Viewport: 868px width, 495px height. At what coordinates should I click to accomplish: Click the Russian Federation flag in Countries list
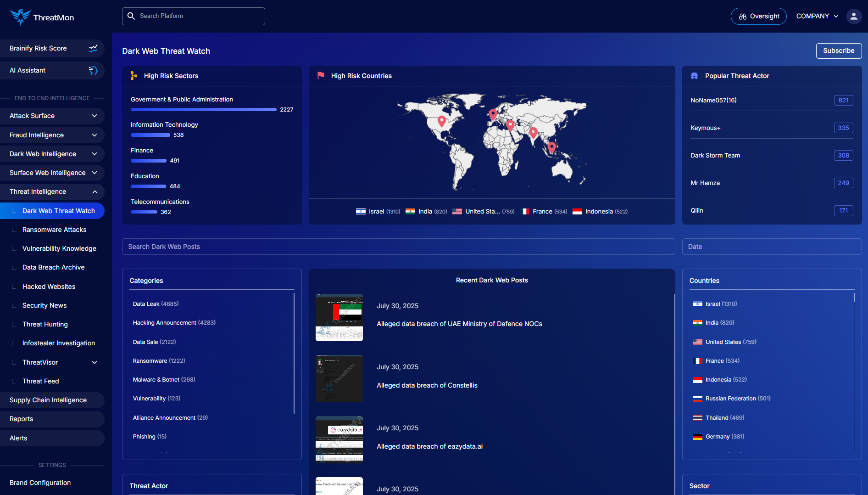coord(697,399)
